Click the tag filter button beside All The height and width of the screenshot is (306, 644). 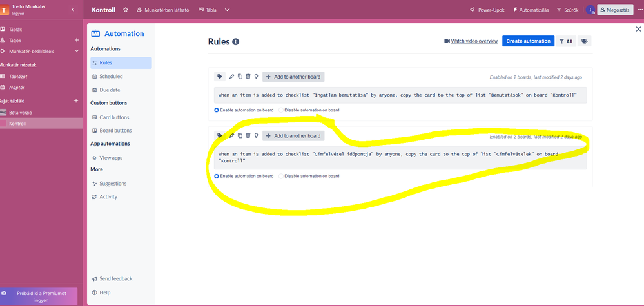(585, 41)
